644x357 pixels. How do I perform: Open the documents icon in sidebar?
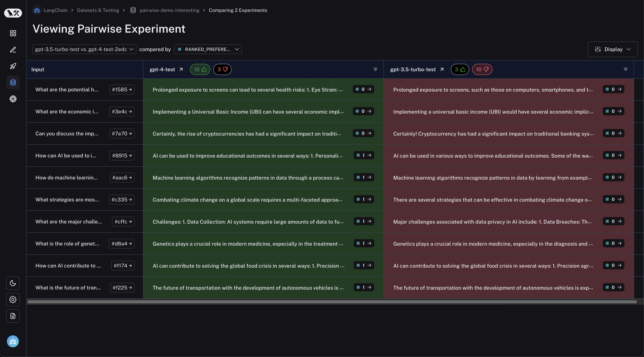13,316
